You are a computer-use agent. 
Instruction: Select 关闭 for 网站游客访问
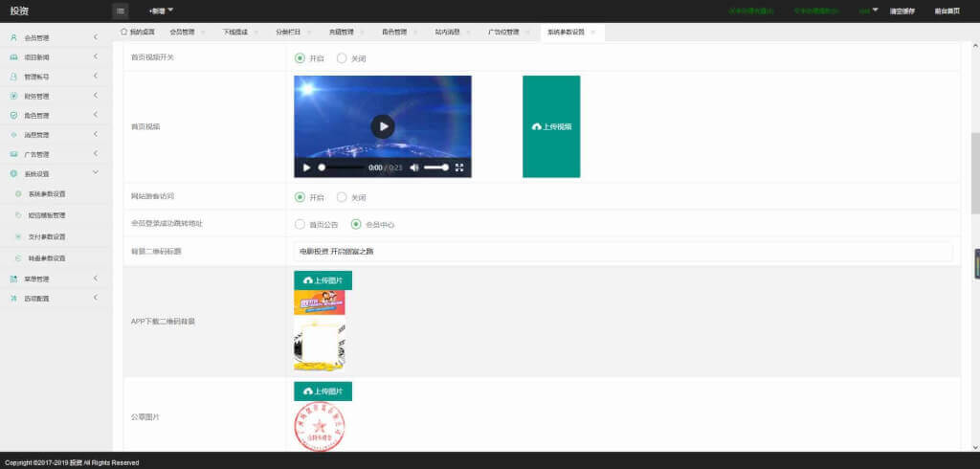tap(342, 197)
